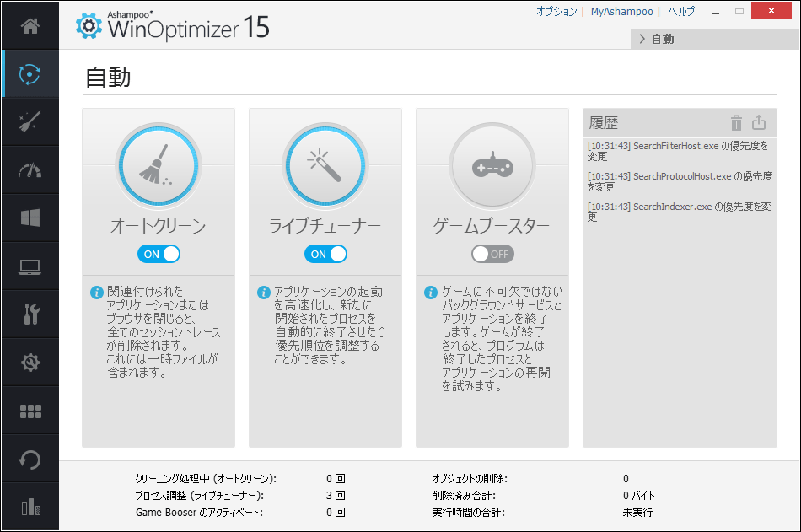The width and height of the screenshot is (801, 532).
Task: Open the grid all-modules sidebar icon
Action: [x=30, y=411]
